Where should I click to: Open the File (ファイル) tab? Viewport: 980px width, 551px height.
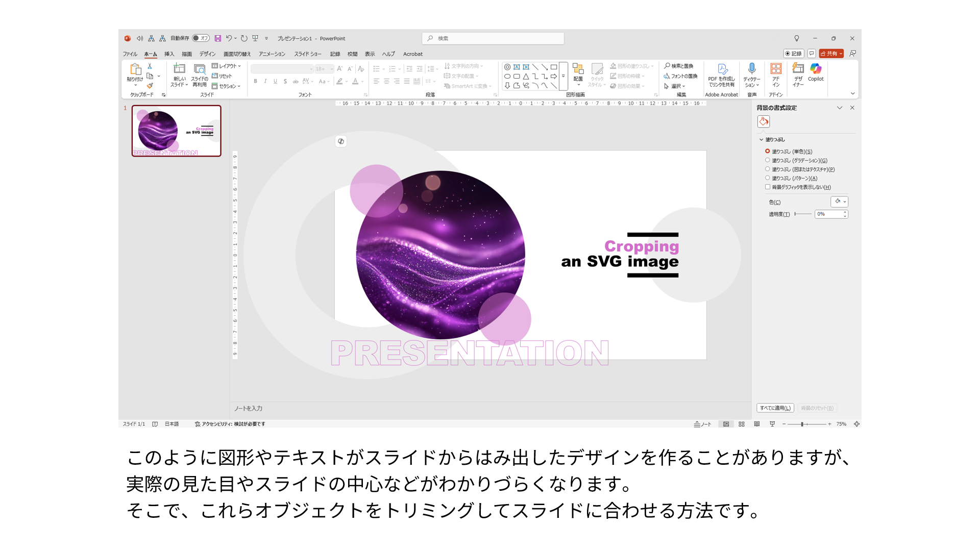(x=130, y=54)
